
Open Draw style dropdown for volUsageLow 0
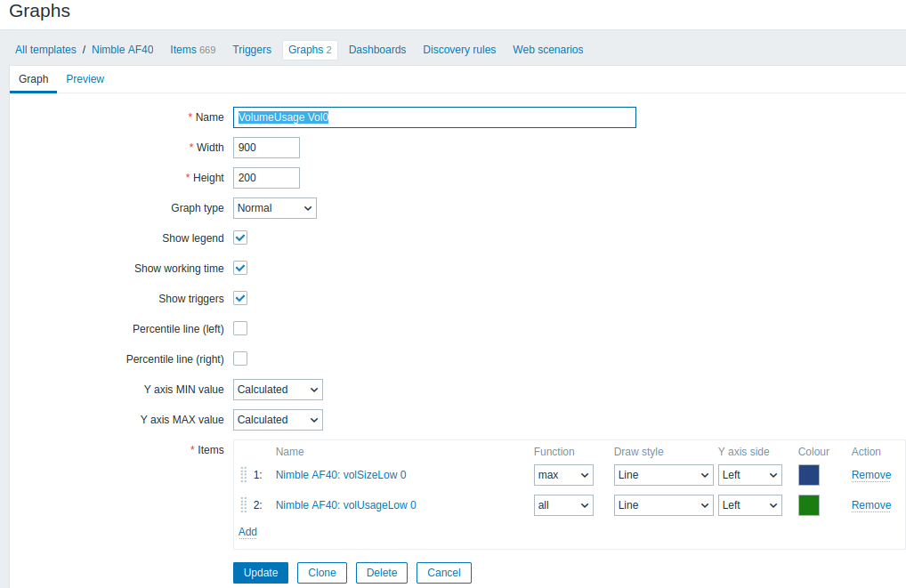click(x=663, y=505)
